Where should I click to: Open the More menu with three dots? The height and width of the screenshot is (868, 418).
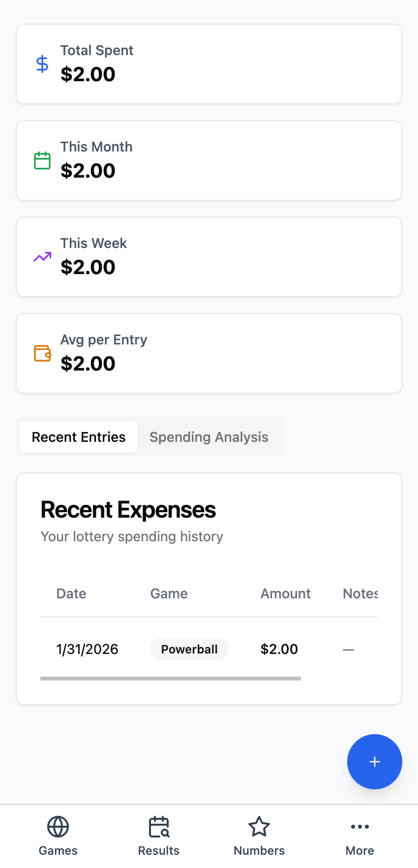[x=360, y=827]
